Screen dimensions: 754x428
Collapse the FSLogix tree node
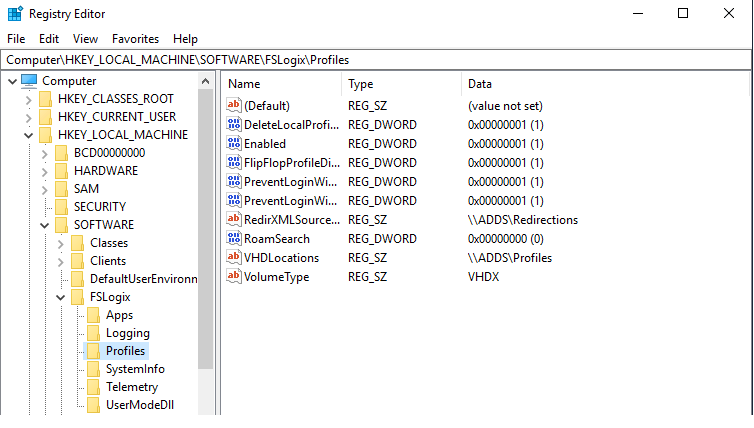pyautogui.click(x=61, y=297)
